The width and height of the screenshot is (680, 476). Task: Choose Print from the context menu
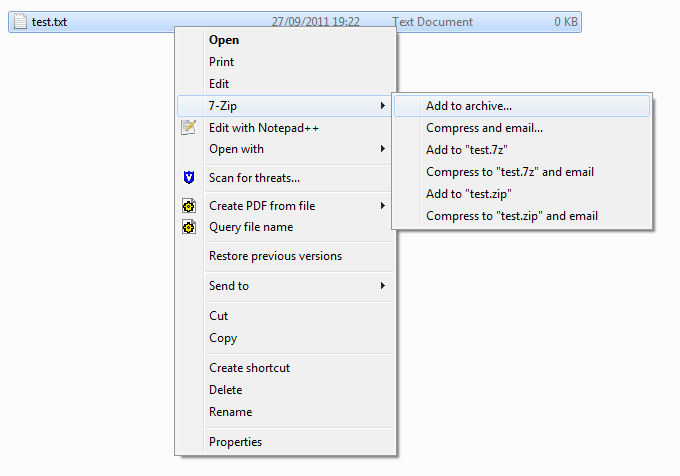[x=284, y=62]
